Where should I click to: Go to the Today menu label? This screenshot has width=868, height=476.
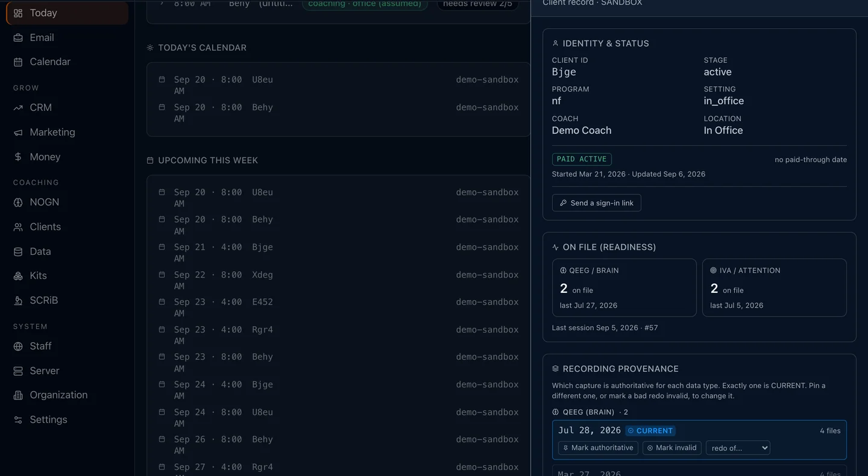tap(43, 13)
